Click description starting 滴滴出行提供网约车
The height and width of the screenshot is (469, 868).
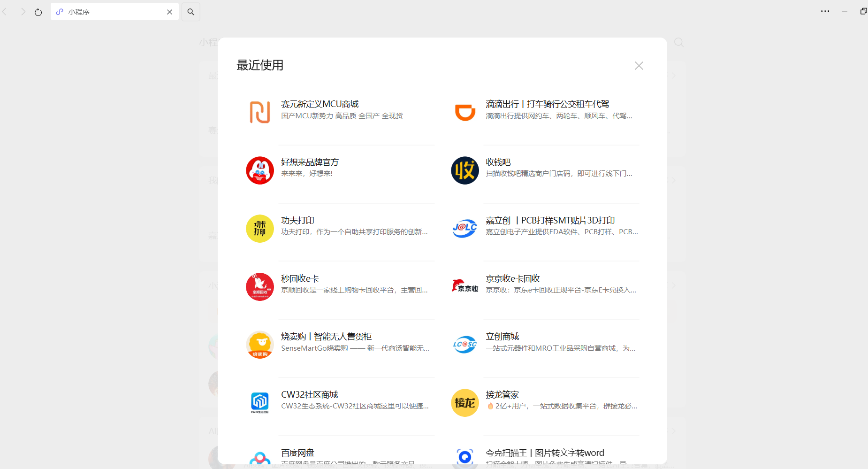tap(559, 115)
